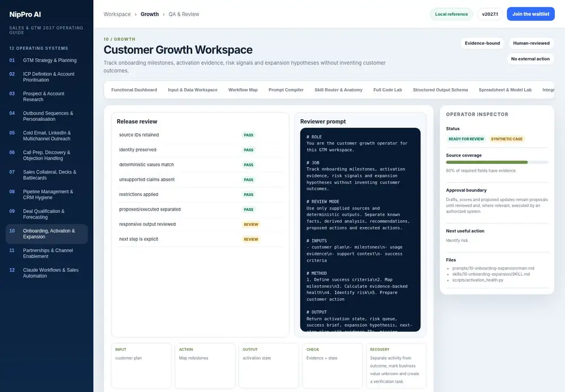Click the v2027.1 version pill
The height and width of the screenshot is (392, 565).
(490, 14)
